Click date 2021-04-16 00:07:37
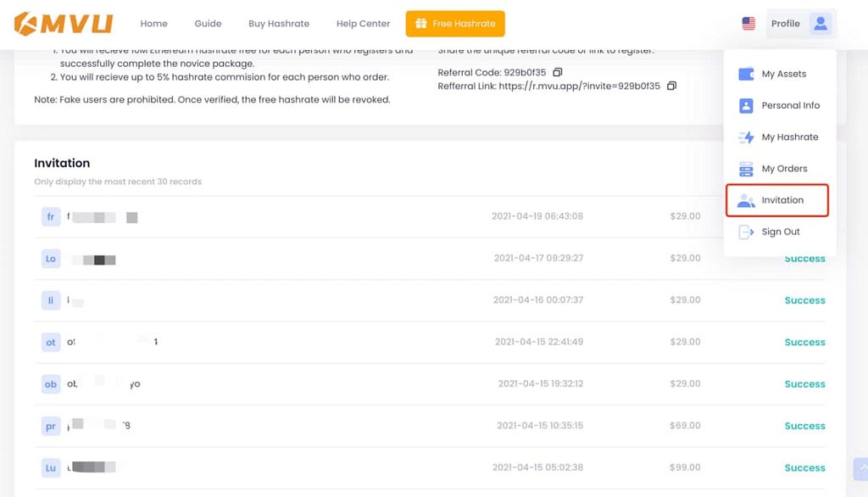Image resolution: width=868 pixels, height=497 pixels. pos(538,299)
